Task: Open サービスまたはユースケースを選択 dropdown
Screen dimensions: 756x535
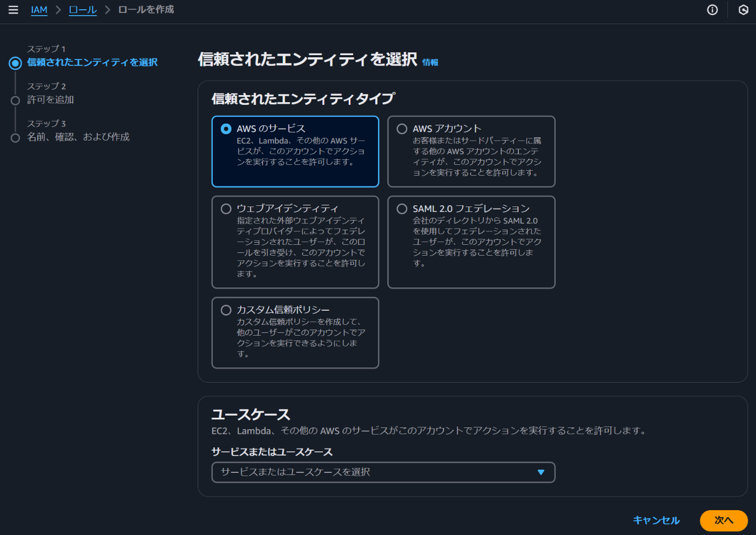Action: coord(383,472)
